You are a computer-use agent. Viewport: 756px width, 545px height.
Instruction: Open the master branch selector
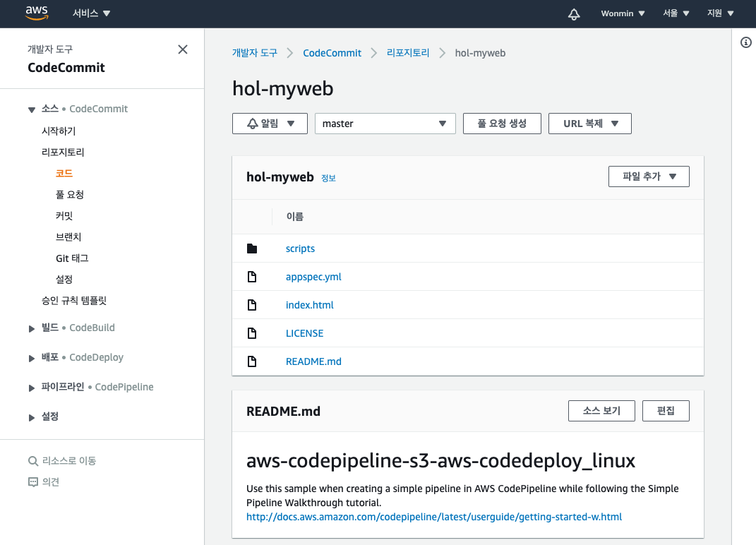(x=385, y=124)
